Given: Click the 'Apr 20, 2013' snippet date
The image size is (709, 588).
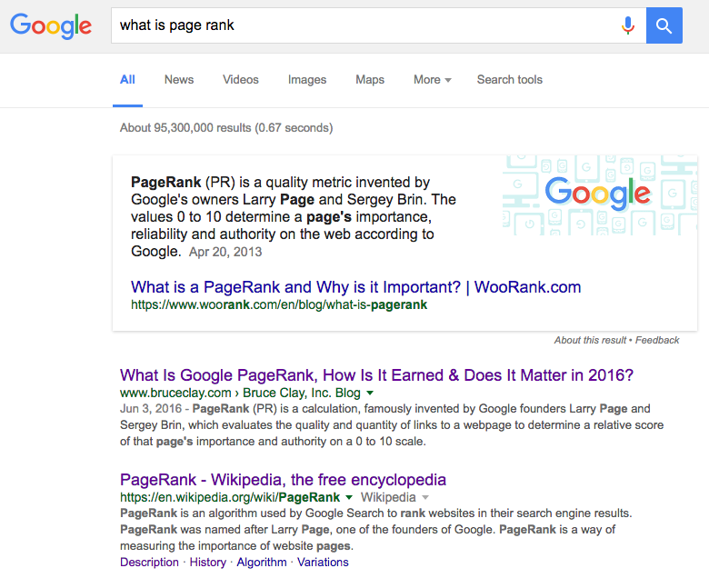Looking at the screenshot, I should [x=225, y=252].
